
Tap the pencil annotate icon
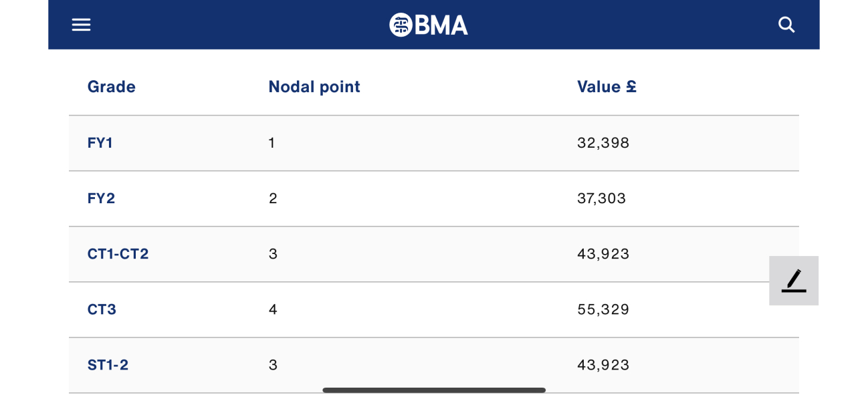point(794,281)
